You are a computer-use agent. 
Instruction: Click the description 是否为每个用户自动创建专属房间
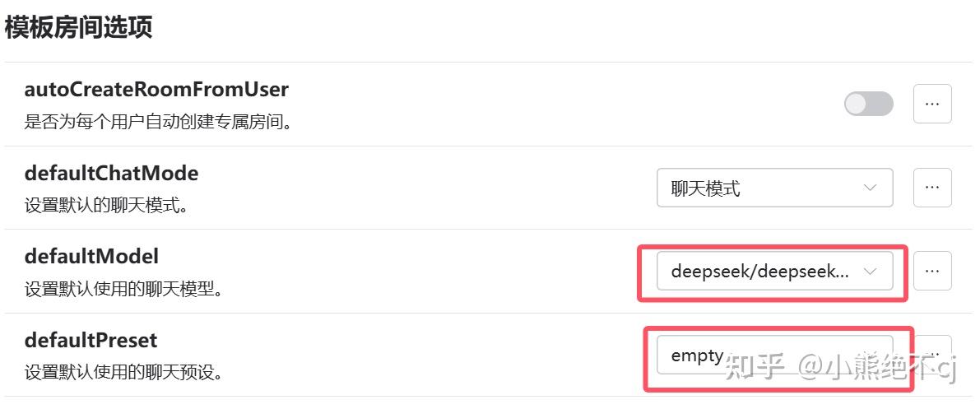(159, 123)
